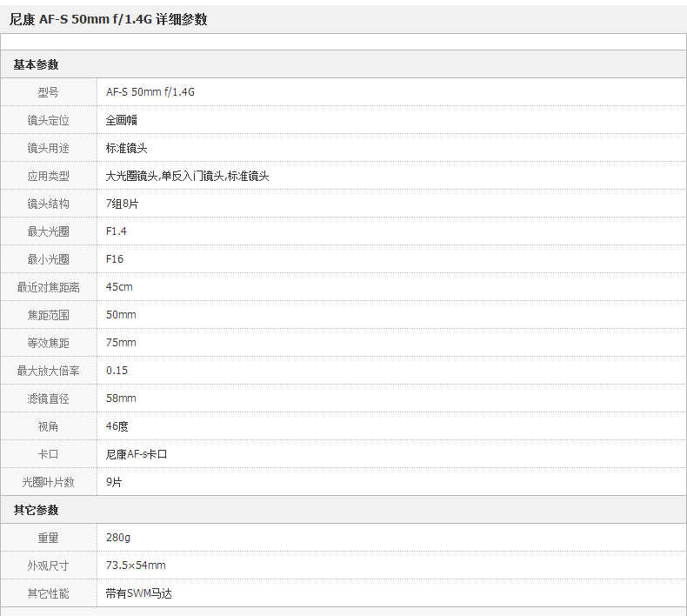The image size is (687, 616).
Task: Click the 滤镜直径 label
Action: click(48, 398)
